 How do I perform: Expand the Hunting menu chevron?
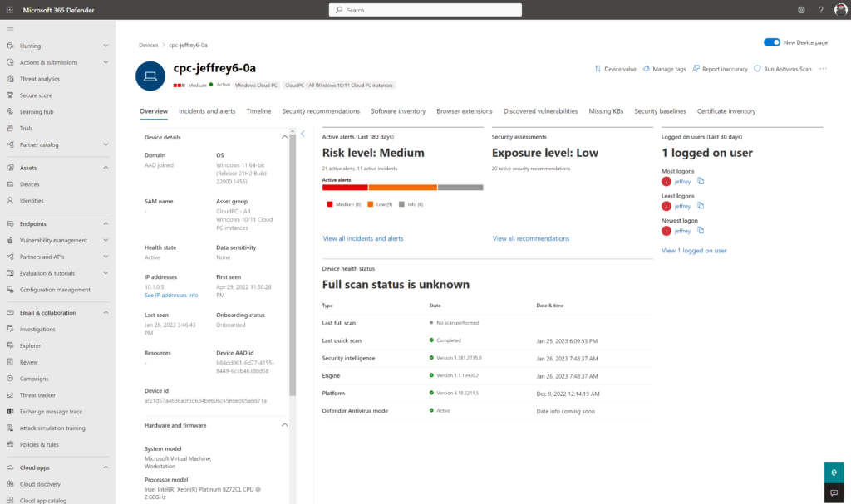106,46
